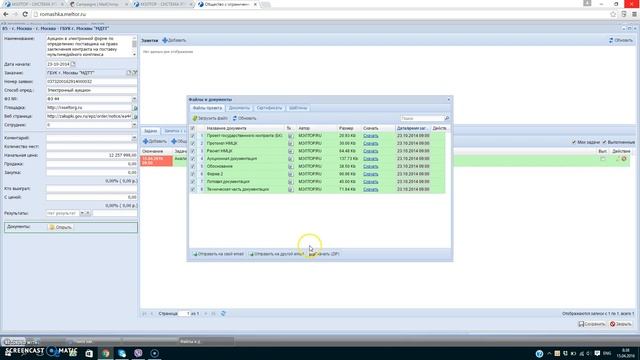Expand the Сотрудник dropdown

(134, 125)
